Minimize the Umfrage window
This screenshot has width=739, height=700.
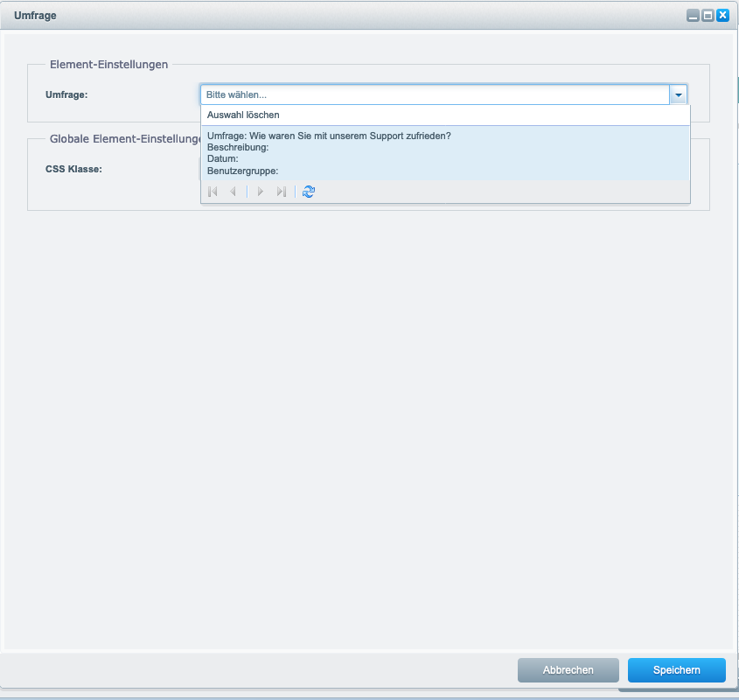693,16
